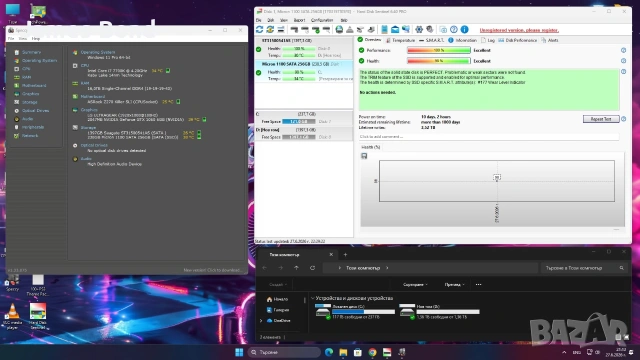Viewport: 640px width, 360px height.
Task: Switch to the Disk Performance tab
Action: (518, 40)
